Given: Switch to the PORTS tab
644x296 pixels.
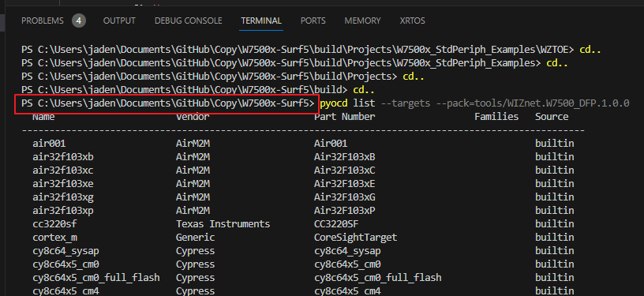Looking at the screenshot, I should coord(313,21).
